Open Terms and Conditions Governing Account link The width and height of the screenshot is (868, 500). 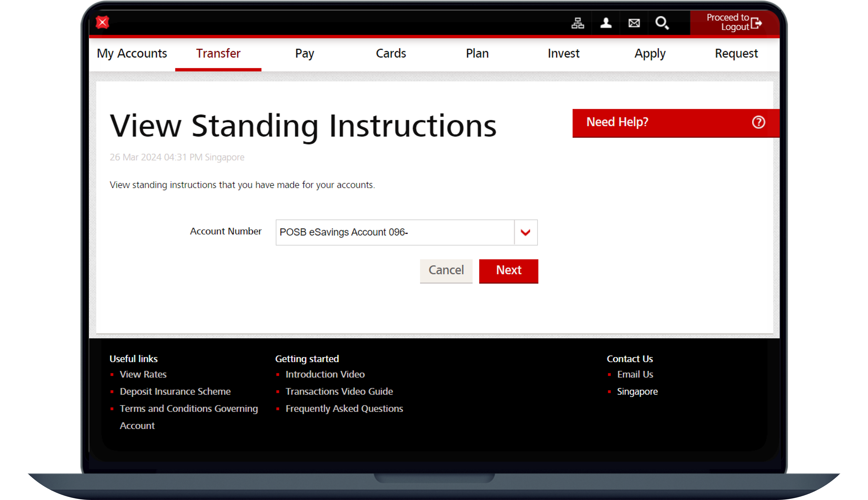click(x=189, y=417)
